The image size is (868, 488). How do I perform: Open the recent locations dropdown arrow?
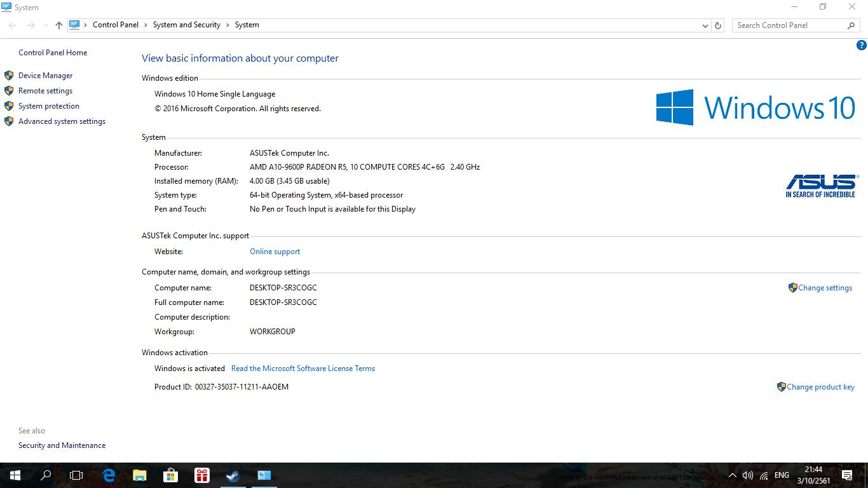(46, 25)
